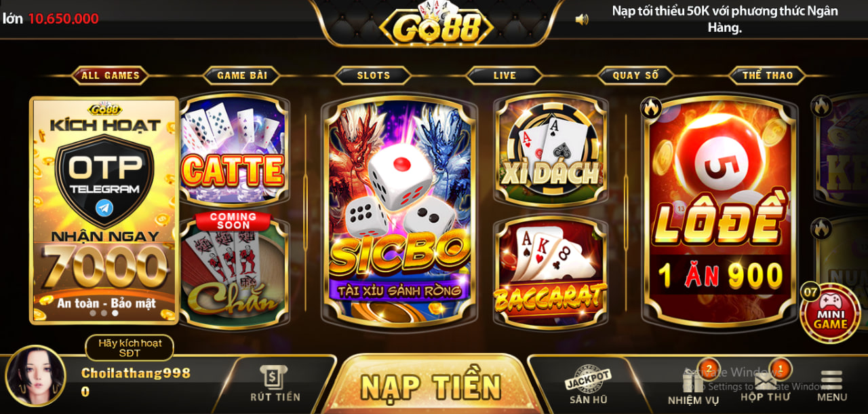Open the Quay Số tab
868x414 pixels.
(x=635, y=75)
